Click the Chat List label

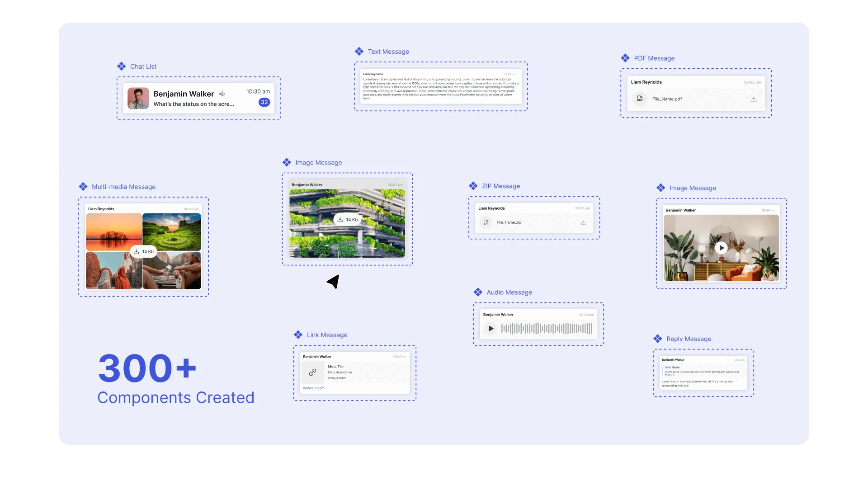[143, 66]
